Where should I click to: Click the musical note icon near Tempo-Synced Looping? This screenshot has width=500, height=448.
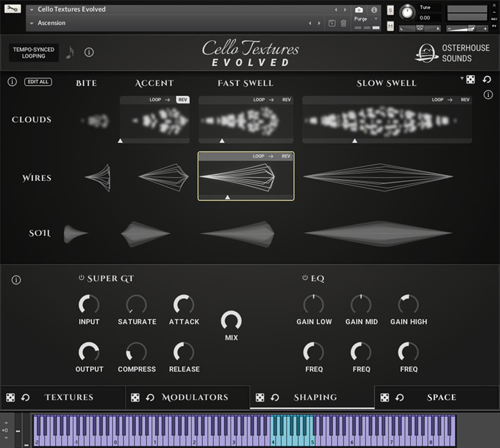click(x=70, y=52)
